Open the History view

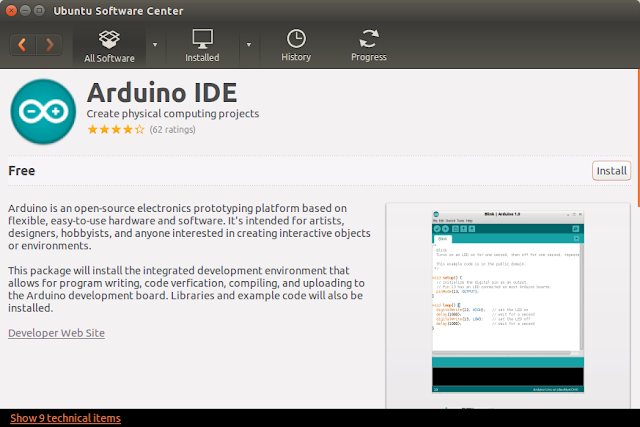[296, 46]
